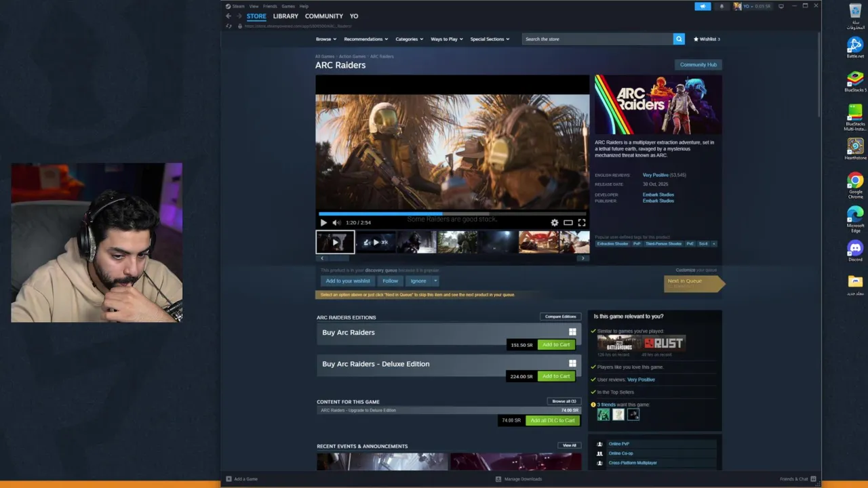Screen dimensions: 868x488
Task: Add Deluxe Edition to cart
Action: tap(556, 376)
